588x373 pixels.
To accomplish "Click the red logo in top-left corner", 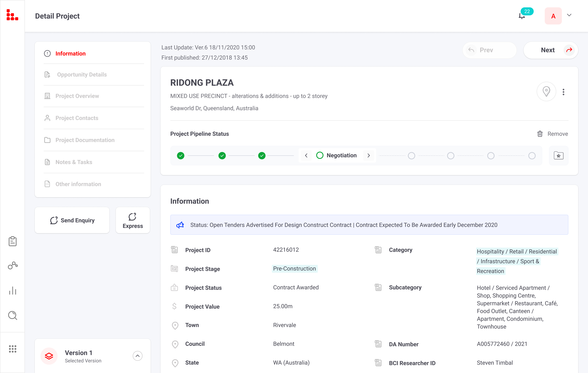I will (x=12, y=15).
